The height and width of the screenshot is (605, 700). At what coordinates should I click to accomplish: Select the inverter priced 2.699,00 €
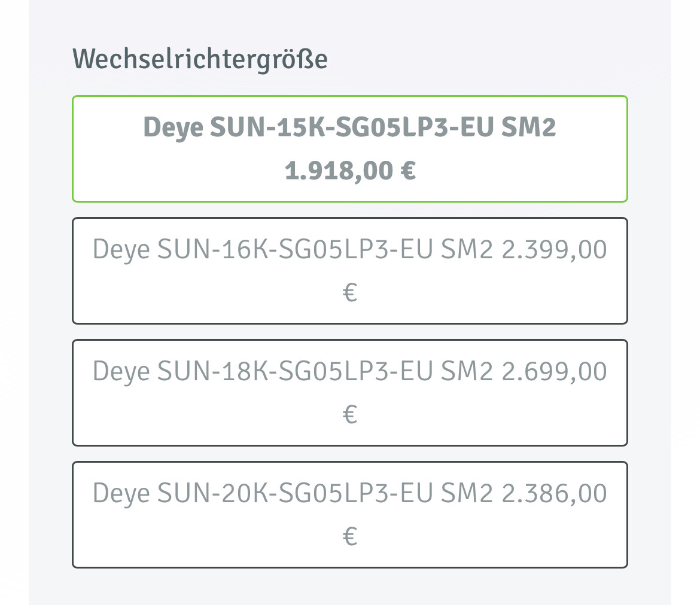tap(350, 393)
